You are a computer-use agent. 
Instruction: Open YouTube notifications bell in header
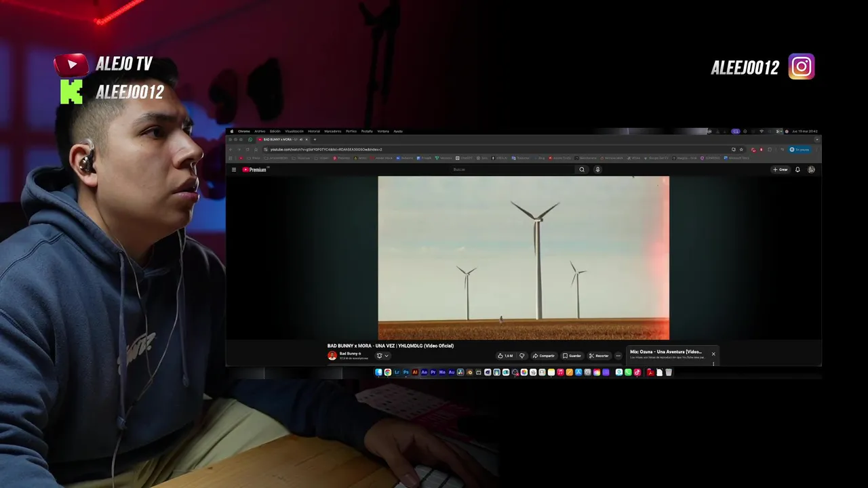797,169
